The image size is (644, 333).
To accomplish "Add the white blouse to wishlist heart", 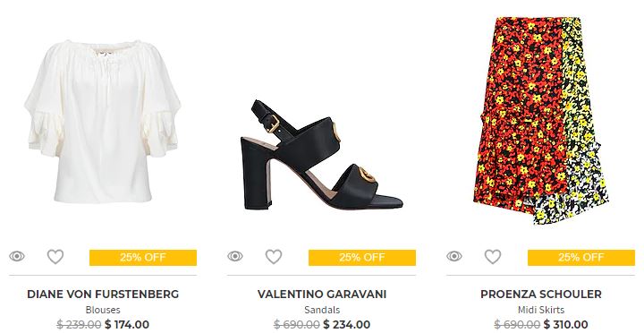I will click(x=55, y=257).
